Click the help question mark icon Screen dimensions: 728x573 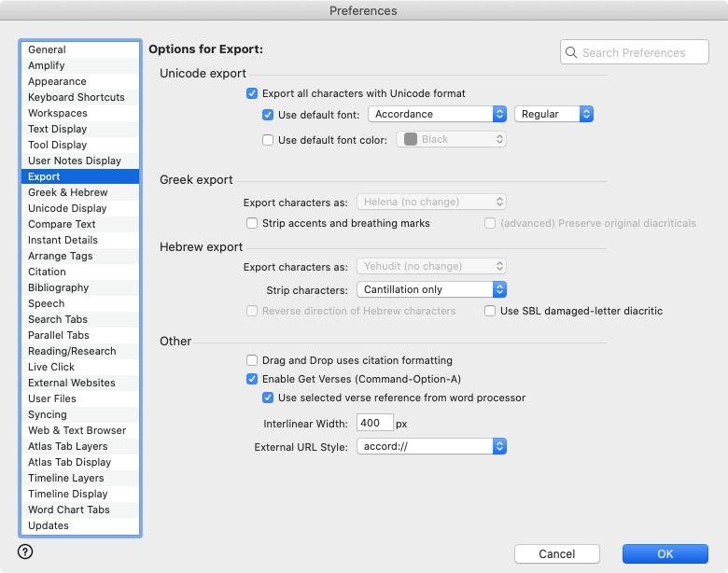(x=25, y=552)
